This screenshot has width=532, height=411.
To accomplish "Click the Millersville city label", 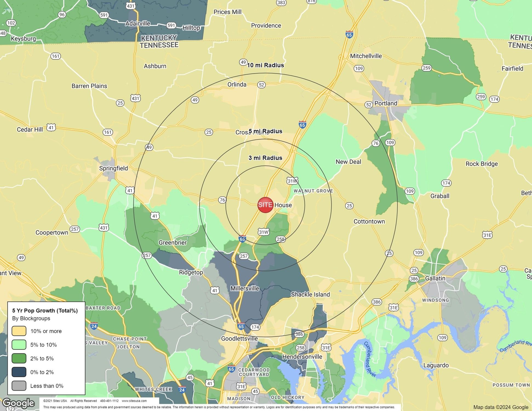I will tap(245, 288).
